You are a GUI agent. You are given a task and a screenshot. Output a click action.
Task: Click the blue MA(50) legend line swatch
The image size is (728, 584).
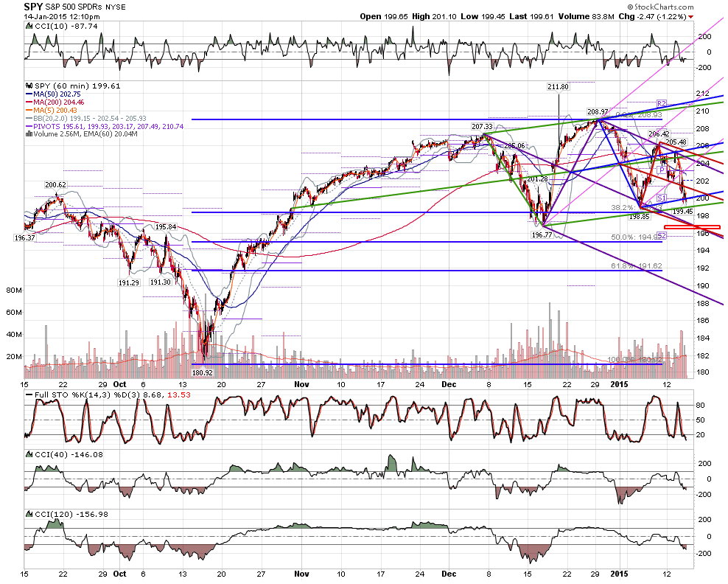click(29, 94)
